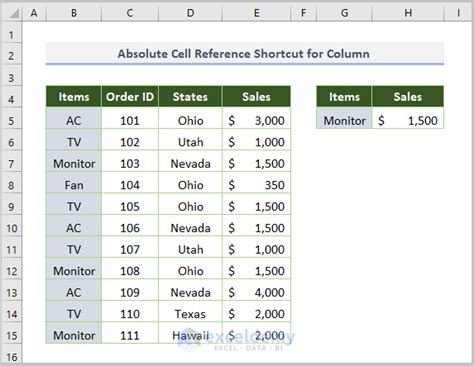474x366 pixels.
Task: Select column D header
Action: tap(190, 13)
